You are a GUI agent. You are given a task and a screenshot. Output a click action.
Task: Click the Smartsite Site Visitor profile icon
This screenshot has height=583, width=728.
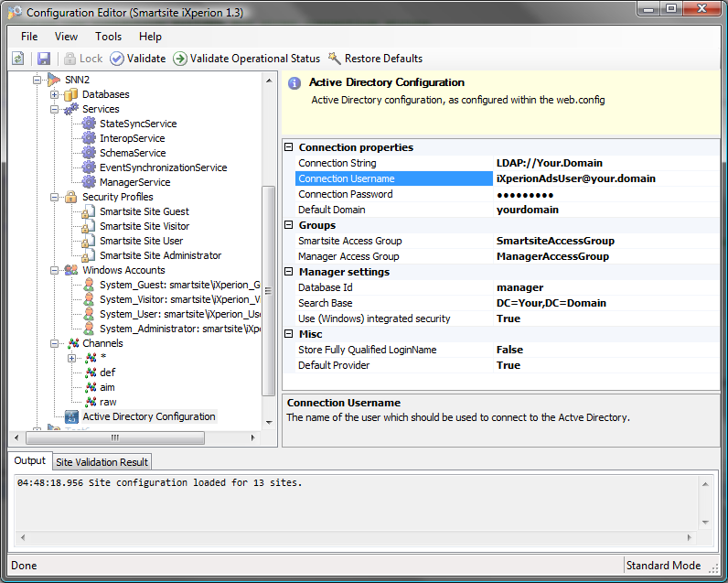(88, 226)
